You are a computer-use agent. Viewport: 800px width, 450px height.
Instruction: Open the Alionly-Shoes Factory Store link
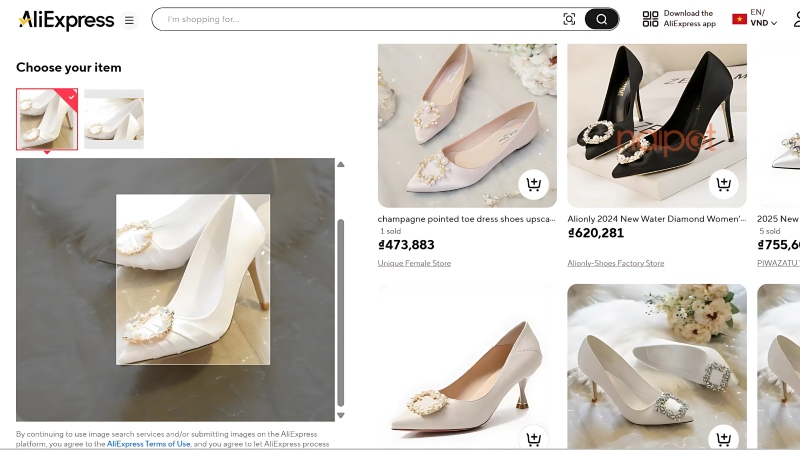click(615, 263)
